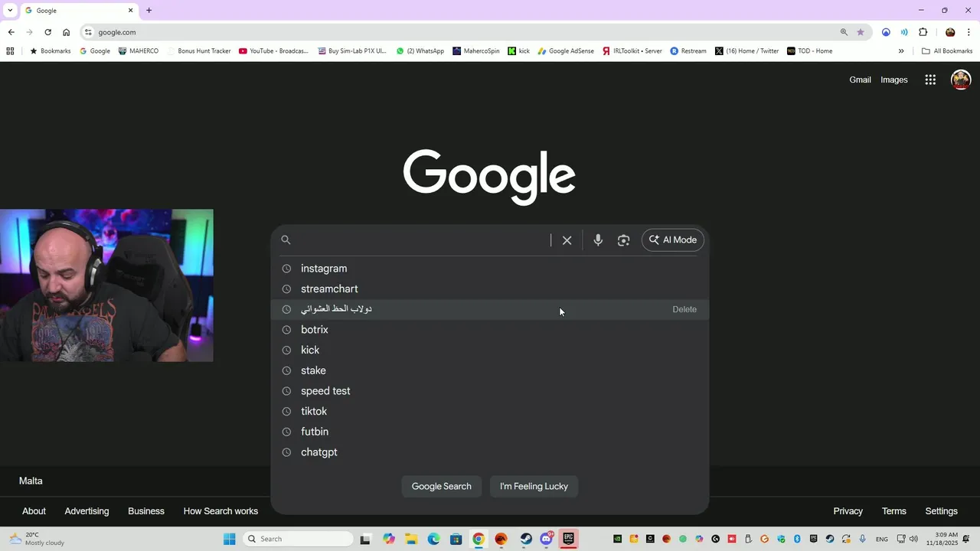
Task: Open Restream bookmark
Action: 688,51
